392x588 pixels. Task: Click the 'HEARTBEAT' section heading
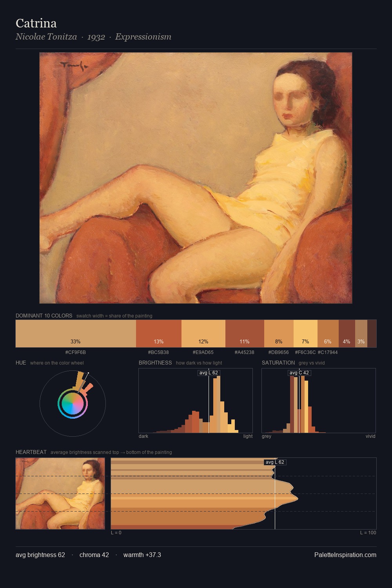31,452
